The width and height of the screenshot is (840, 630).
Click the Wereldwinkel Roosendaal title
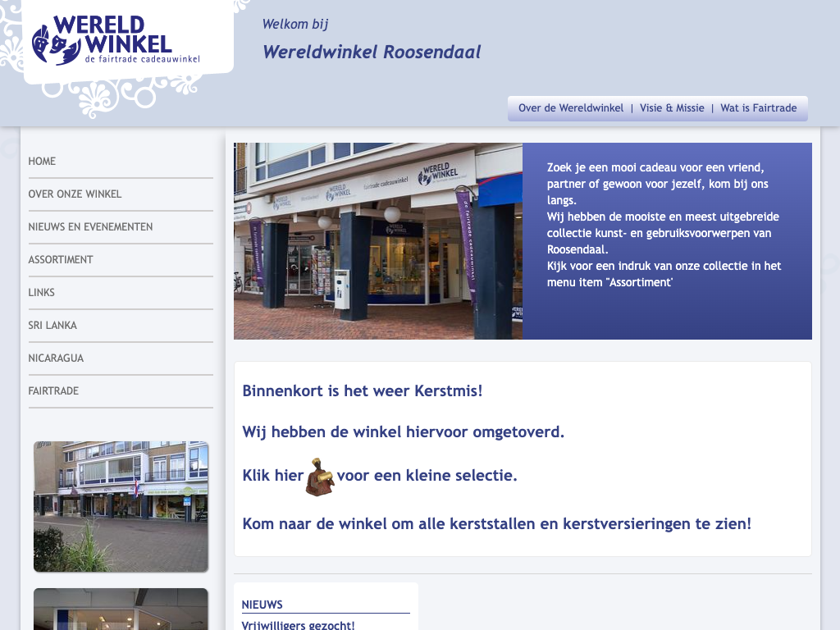[x=372, y=52]
